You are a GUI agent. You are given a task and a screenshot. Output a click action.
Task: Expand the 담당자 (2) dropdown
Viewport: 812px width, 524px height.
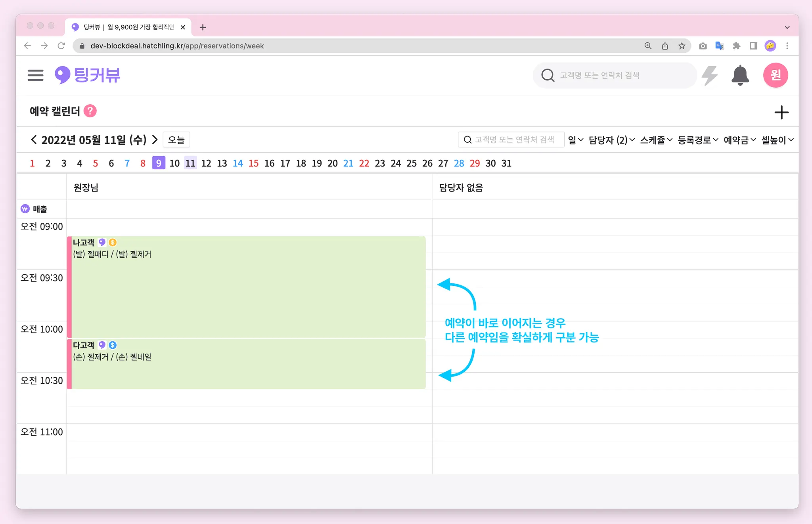tap(611, 140)
